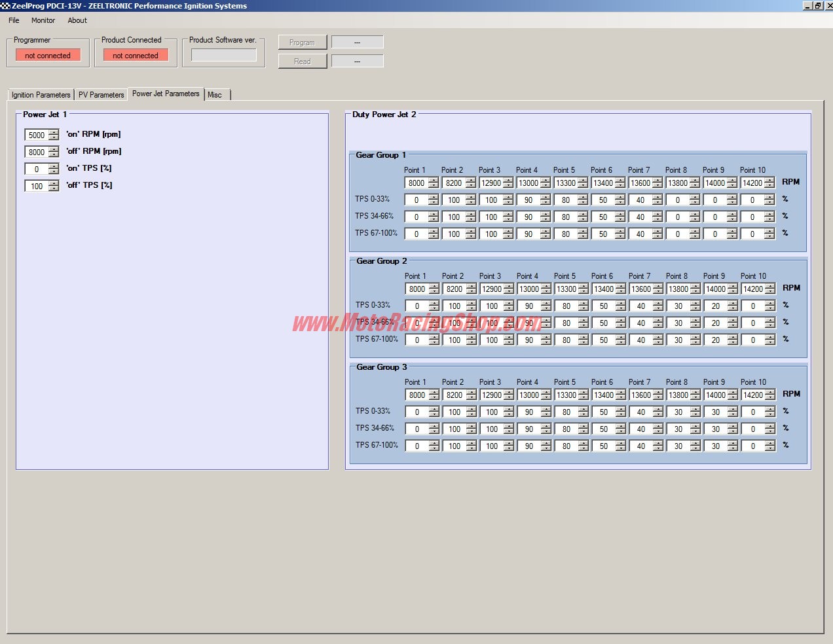Open the Misc tab

click(215, 95)
